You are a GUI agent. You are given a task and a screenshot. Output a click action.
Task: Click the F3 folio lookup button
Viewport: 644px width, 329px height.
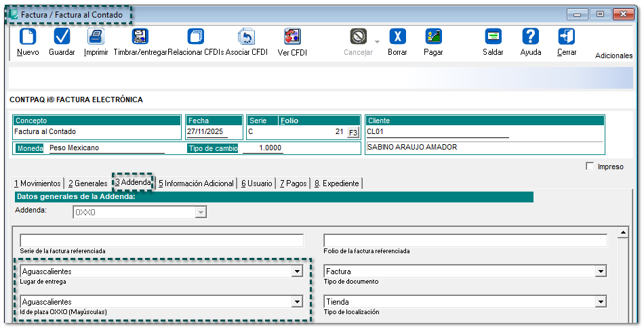[x=353, y=133]
